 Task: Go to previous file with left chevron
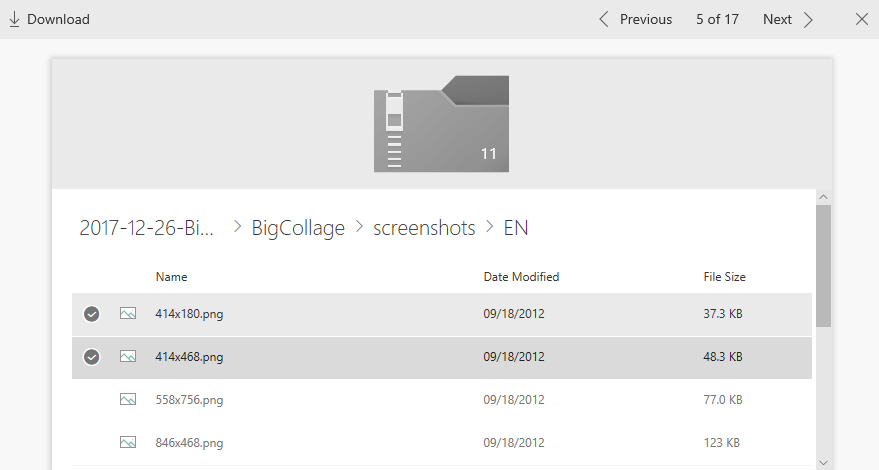[604, 19]
